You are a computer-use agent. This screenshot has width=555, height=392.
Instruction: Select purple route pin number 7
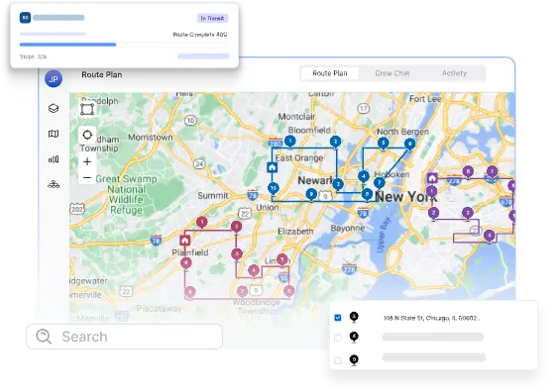click(x=492, y=172)
